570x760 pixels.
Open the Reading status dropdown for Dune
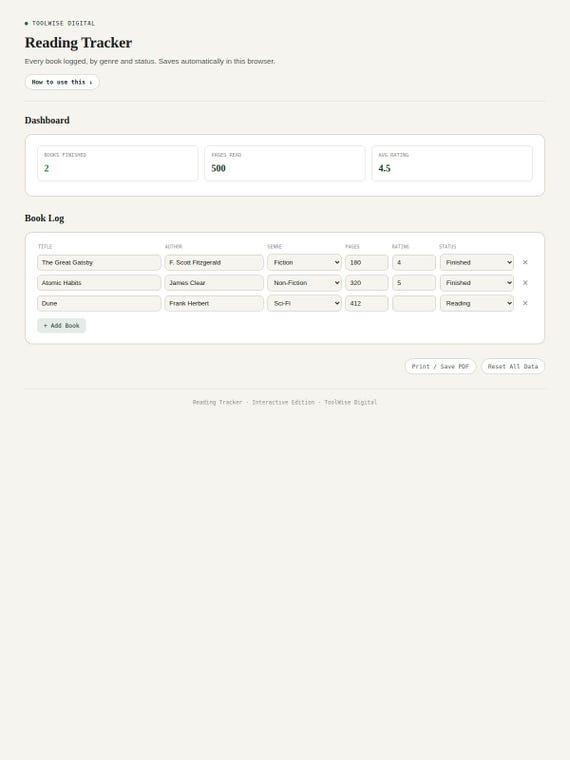tap(477, 303)
